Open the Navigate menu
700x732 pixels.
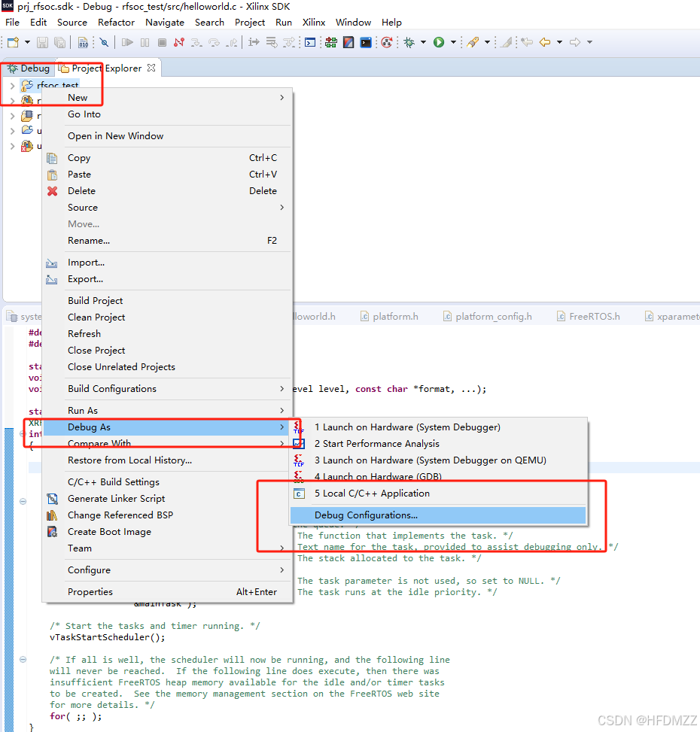pyautogui.click(x=165, y=23)
